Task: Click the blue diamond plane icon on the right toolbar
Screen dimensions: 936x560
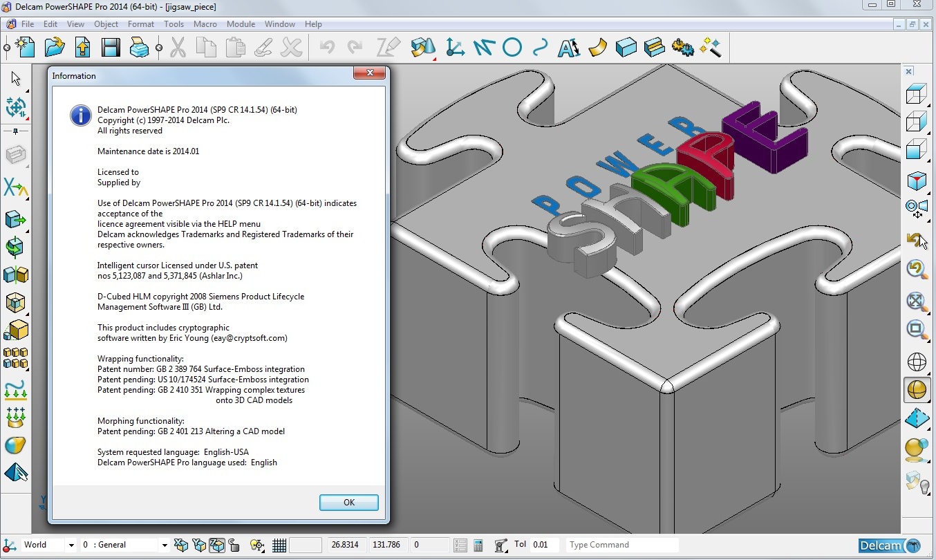Action: 917,419
